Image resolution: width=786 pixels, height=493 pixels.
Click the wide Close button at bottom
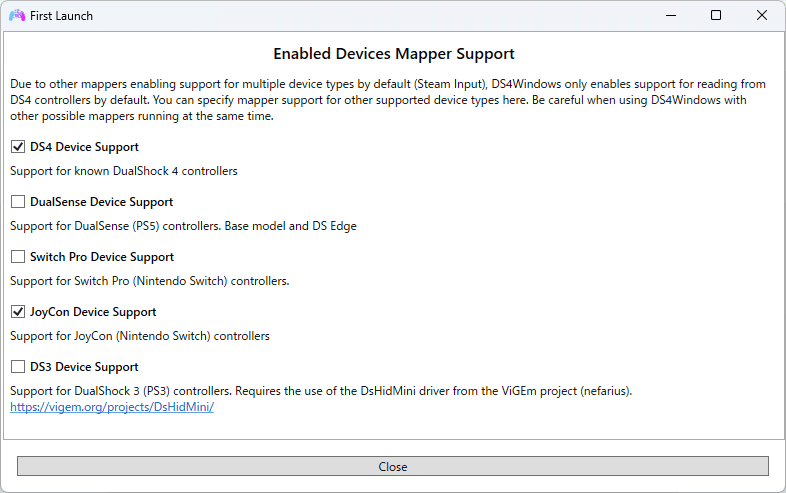click(392, 466)
